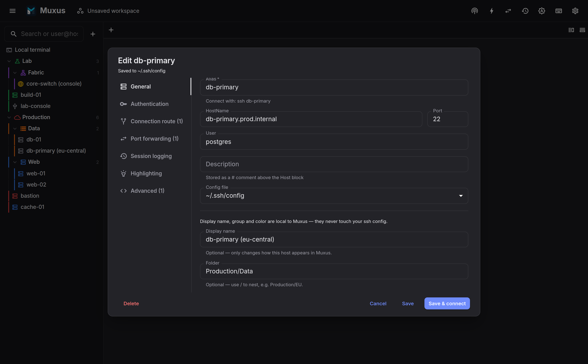Edit the Alias field
The height and width of the screenshot is (364, 588).
[334, 87]
